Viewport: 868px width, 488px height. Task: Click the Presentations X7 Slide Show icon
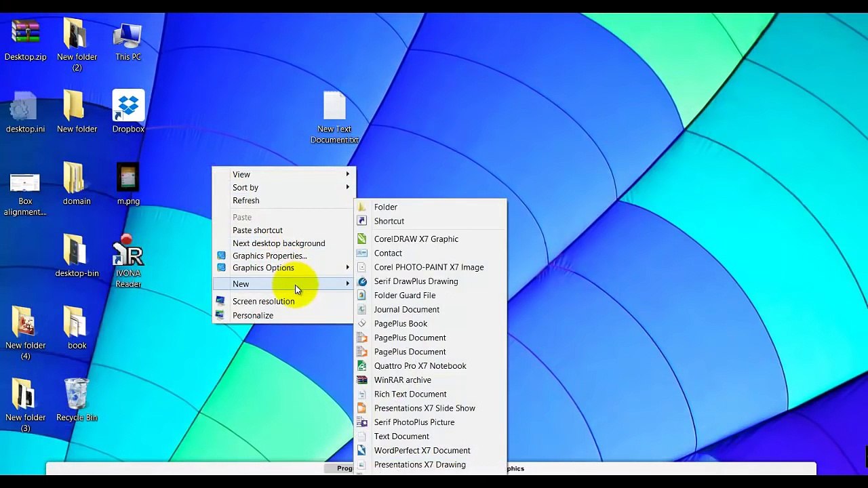[362, 408]
